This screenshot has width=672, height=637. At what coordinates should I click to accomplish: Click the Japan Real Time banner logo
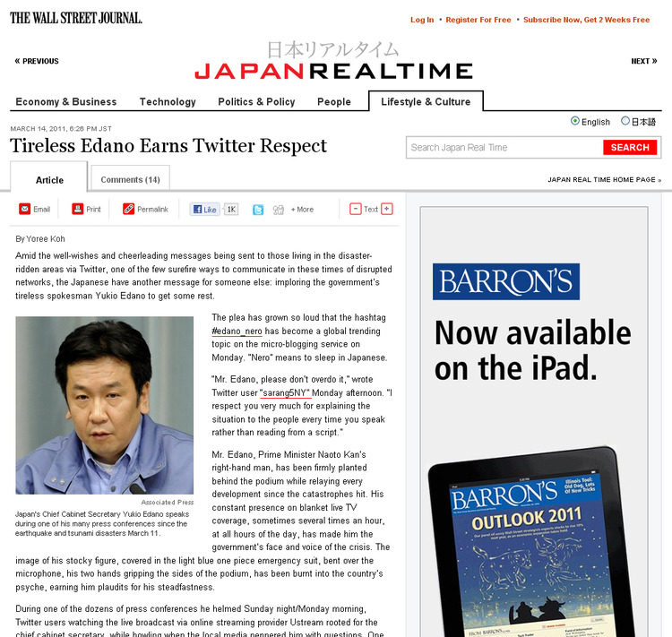[333, 61]
